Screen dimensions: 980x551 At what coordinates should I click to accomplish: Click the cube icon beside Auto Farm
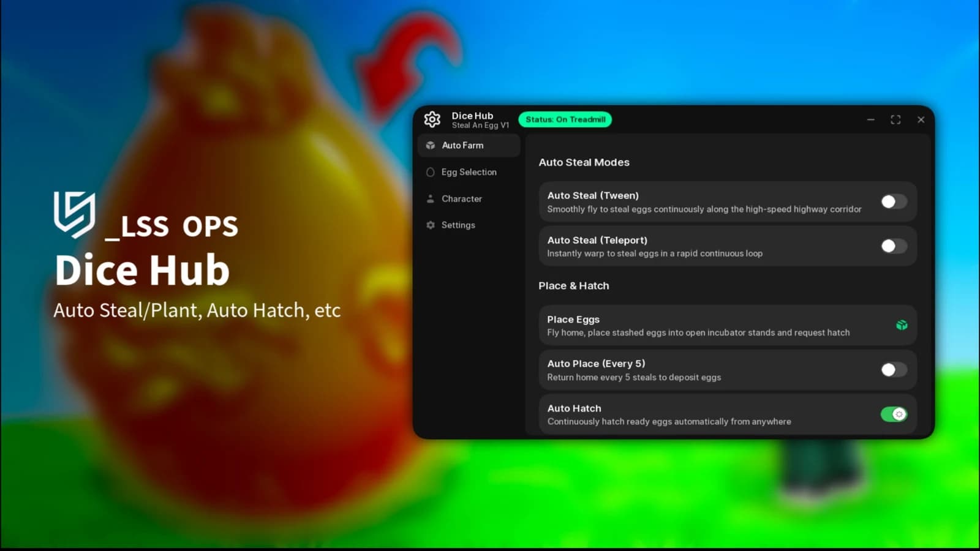coord(431,145)
